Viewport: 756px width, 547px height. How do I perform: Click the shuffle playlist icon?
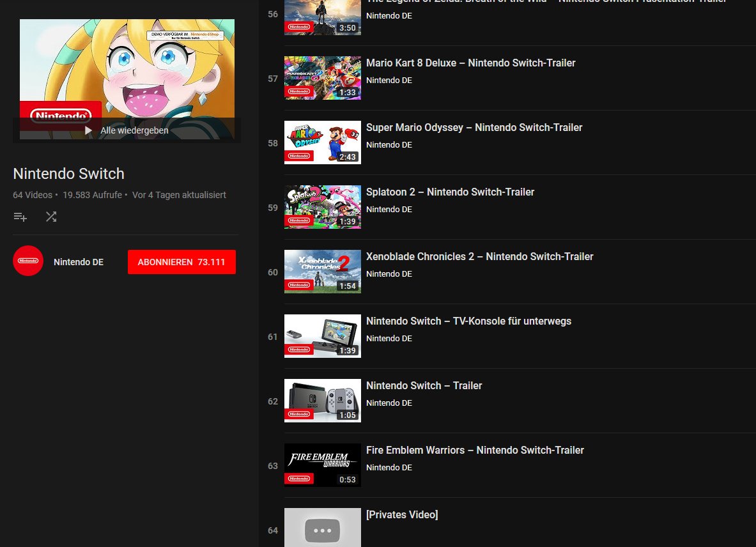[51, 217]
